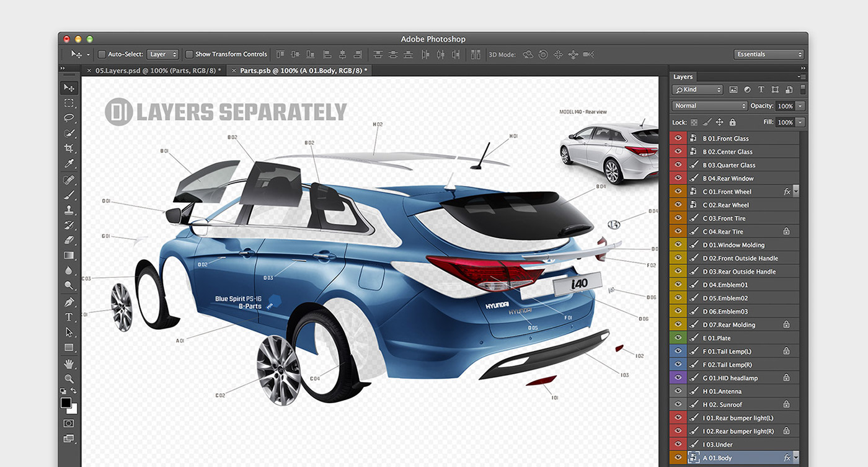Screen dimensions: 868x467
Task: Enable the Auto-Select checkbox
Action: [x=102, y=55]
